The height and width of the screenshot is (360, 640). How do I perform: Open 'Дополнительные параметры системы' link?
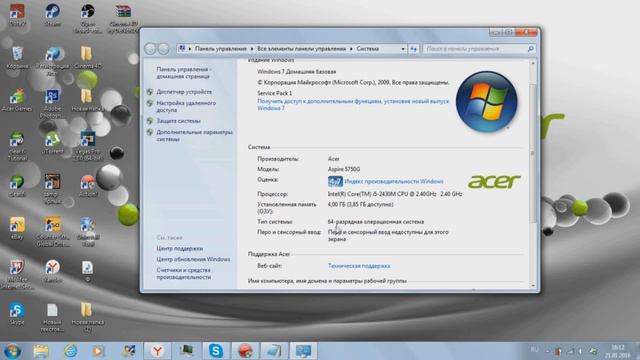coord(194,136)
